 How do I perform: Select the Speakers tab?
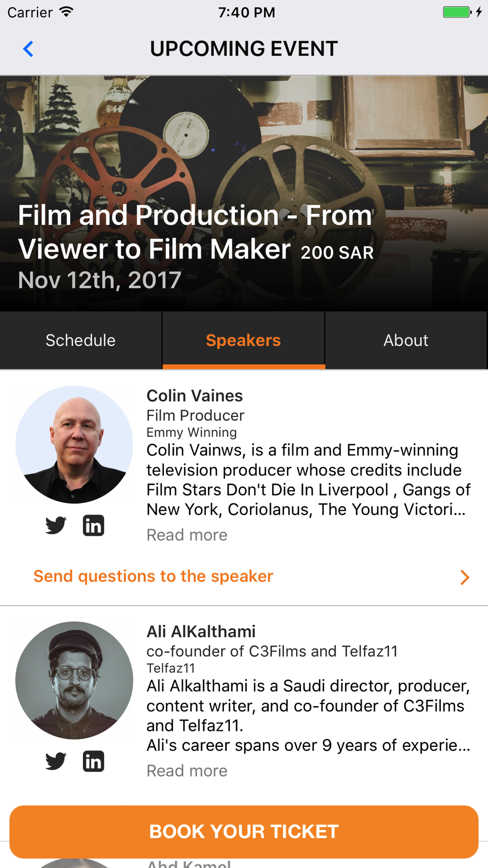click(x=244, y=340)
